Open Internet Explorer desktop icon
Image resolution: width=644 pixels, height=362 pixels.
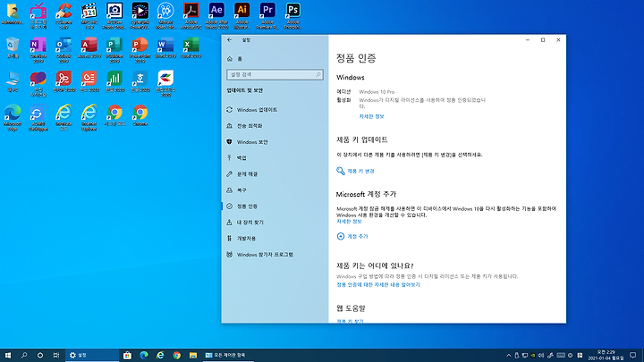click(x=89, y=118)
